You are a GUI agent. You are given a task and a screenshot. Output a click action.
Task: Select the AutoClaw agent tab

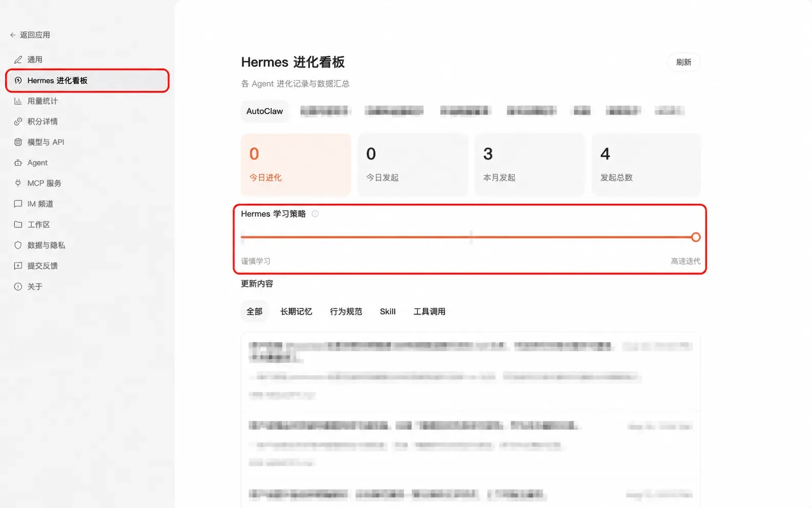[265, 111]
